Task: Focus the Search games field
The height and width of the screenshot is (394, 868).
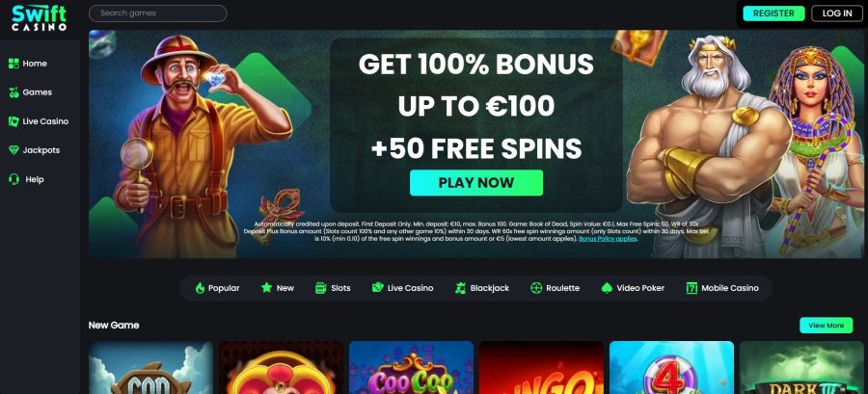Action: [158, 13]
